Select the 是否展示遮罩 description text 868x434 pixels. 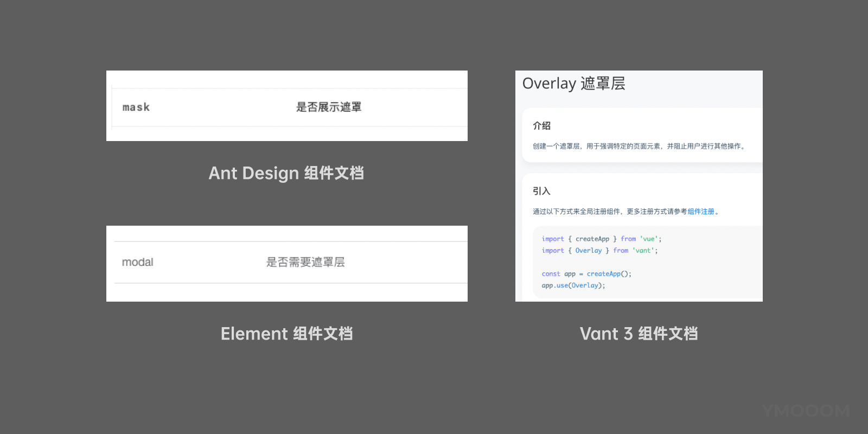329,107
